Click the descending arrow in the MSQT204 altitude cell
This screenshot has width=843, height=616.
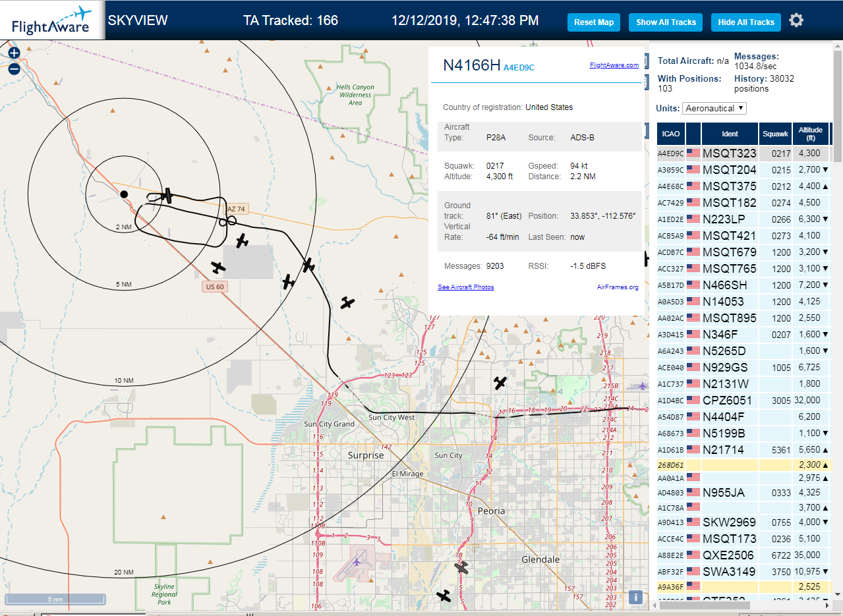825,170
